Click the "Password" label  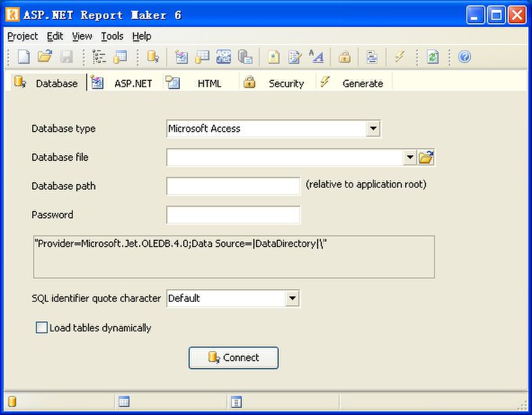tap(52, 215)
